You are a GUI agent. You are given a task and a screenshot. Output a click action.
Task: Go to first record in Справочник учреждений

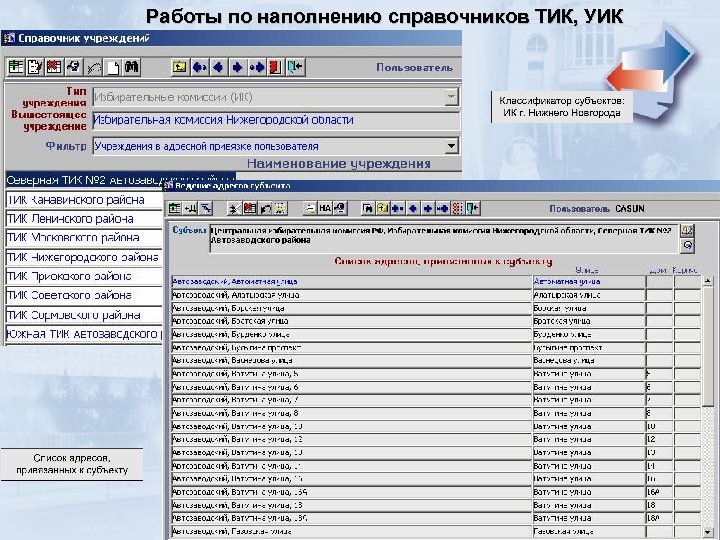[x=199, y=67]
